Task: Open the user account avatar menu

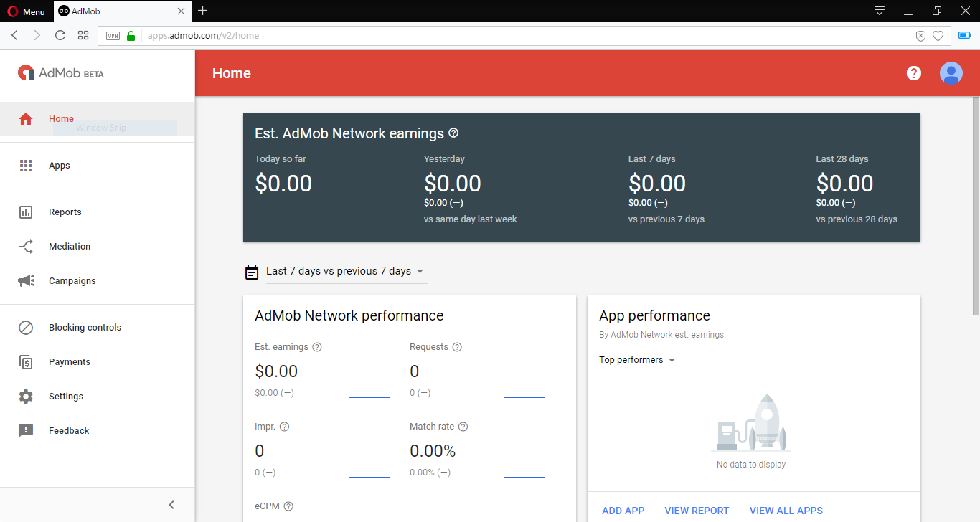Action: pyautogui.click(x=951, y=73)
